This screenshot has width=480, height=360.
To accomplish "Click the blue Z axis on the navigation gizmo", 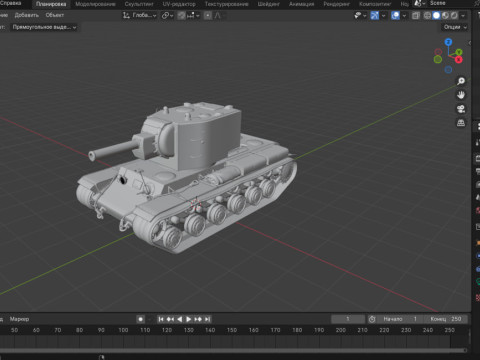I will point(448,42).
